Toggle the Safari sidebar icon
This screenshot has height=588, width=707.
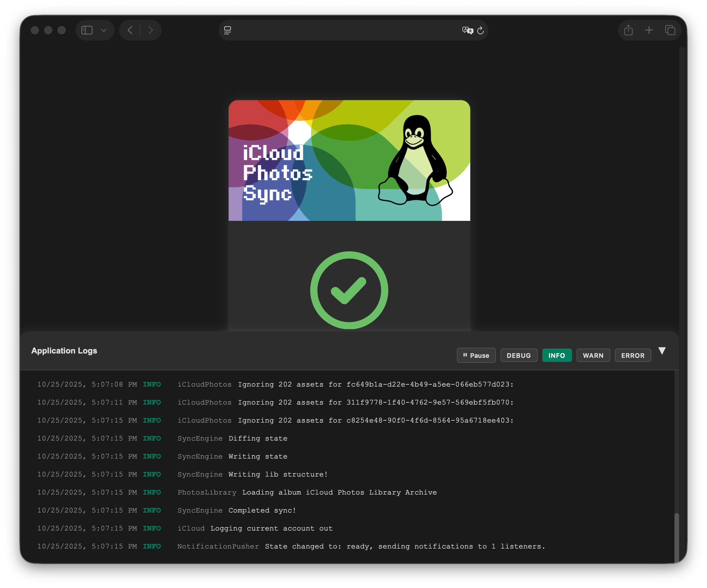pos(87,30)
